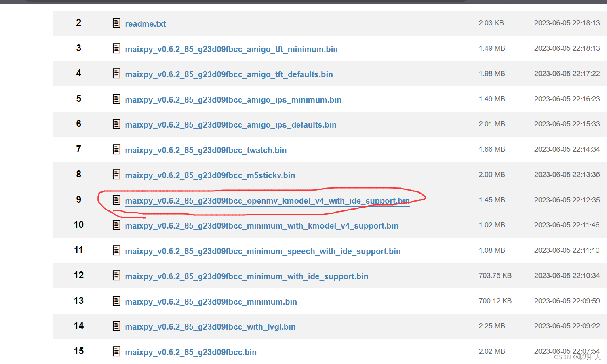Click row number 5
The width and height of the screenshot is (607, 364).
point(79,99)
